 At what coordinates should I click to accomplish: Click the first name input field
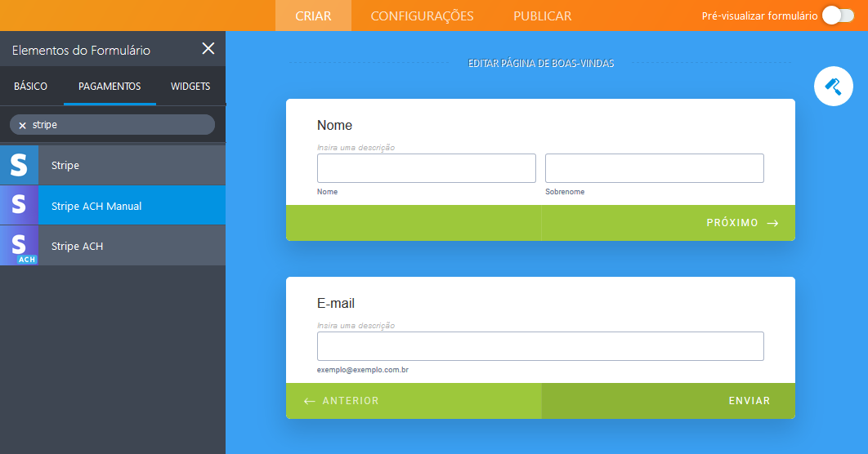pos(427,168)
